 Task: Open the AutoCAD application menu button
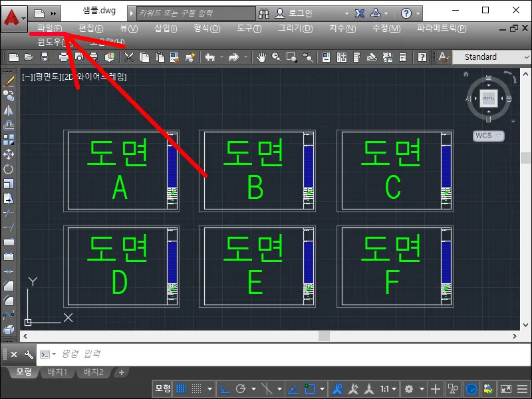(x=14, y=19)
